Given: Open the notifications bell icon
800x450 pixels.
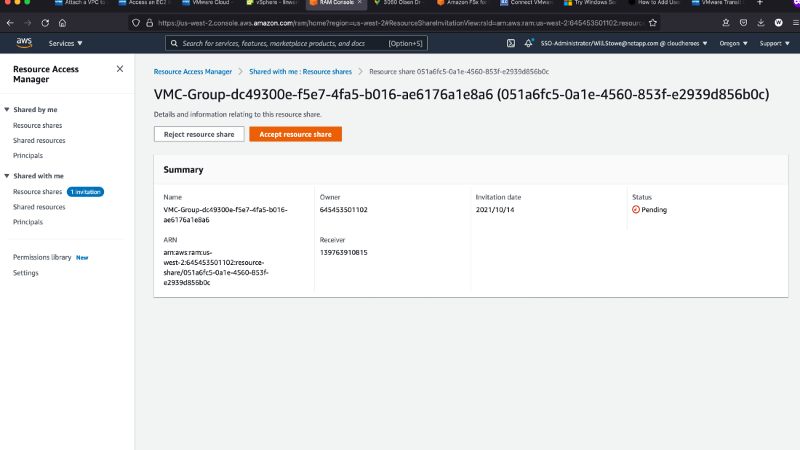Looking at the screenshot, I should [528, 43].
